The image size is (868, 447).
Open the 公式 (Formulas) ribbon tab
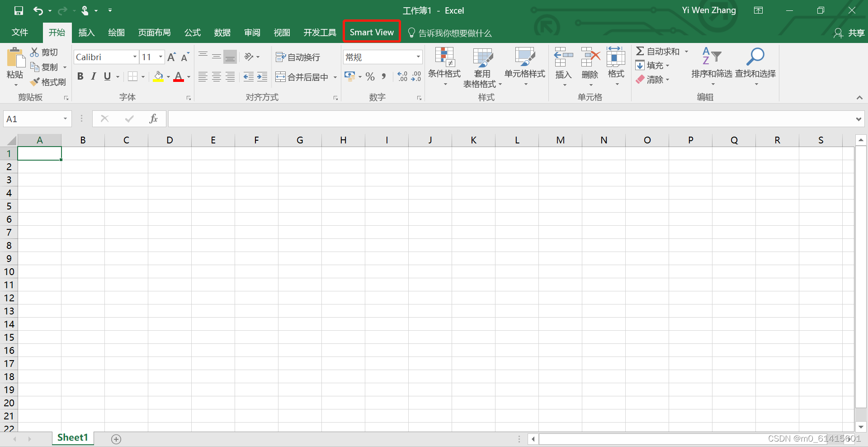192,32
